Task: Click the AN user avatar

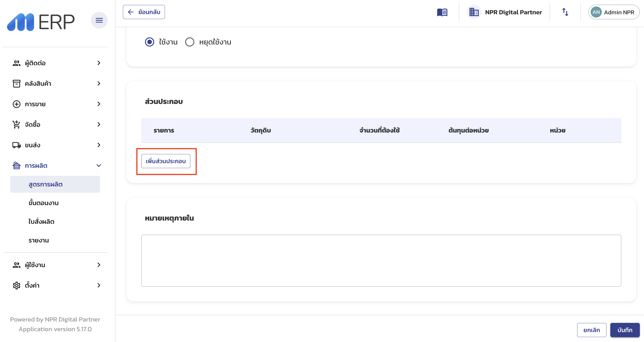Action: (x=596, y=12)
